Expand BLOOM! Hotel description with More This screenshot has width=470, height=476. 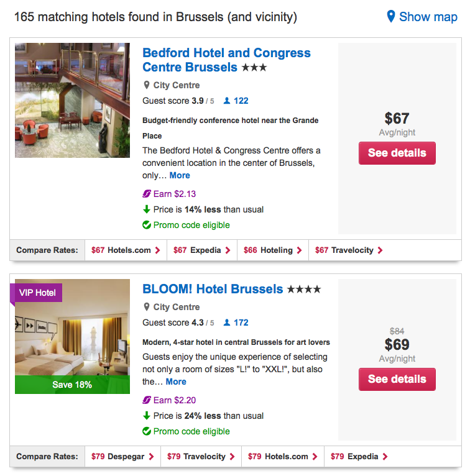[176, 382]
